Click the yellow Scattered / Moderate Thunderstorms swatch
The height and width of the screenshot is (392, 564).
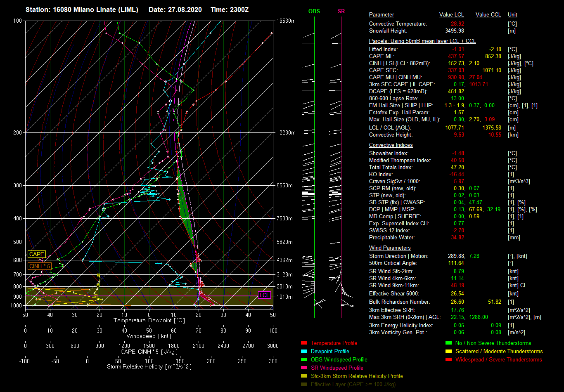click(448, 352)
